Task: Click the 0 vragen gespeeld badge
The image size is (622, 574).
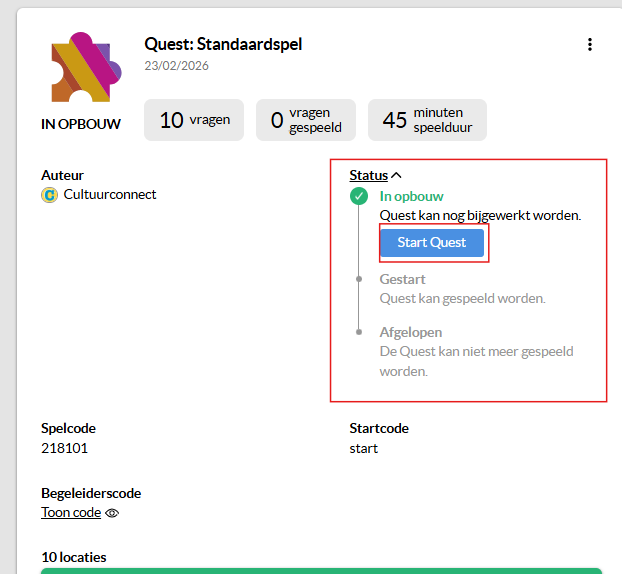Action: 306,120
